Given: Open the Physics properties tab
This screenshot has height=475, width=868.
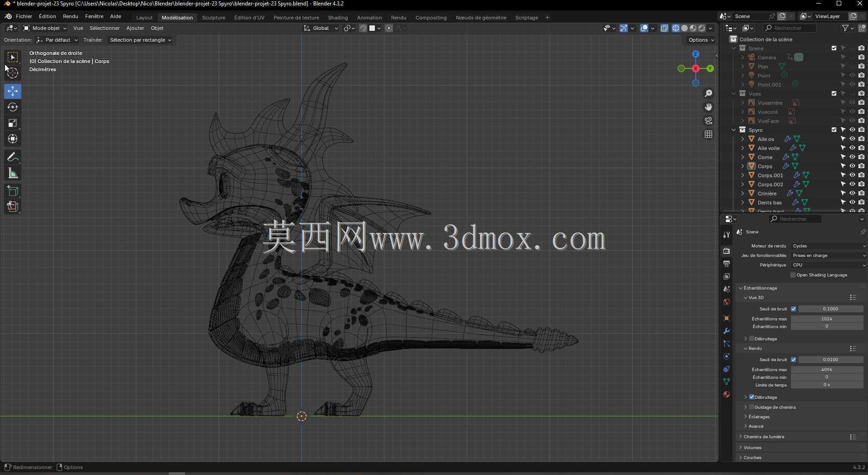Looking at the screenshot, I should click(727, 356).
